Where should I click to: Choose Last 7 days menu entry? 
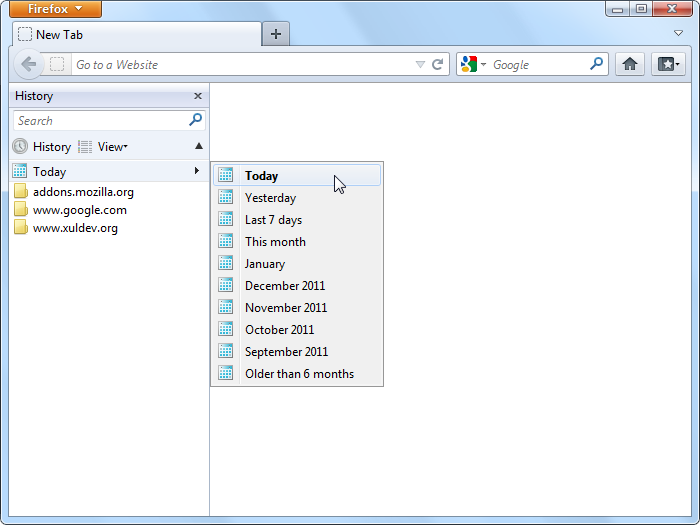tap(273, 220)
